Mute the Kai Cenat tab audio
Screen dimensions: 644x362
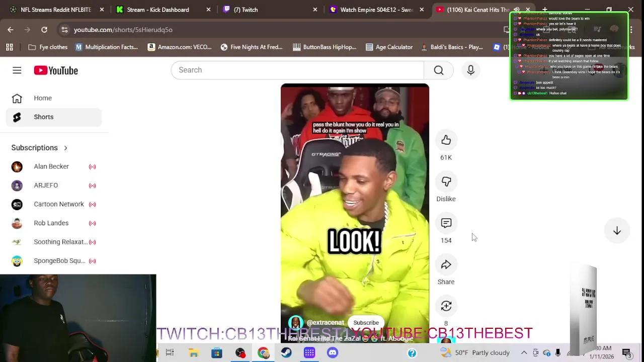(x=516, y=10)
